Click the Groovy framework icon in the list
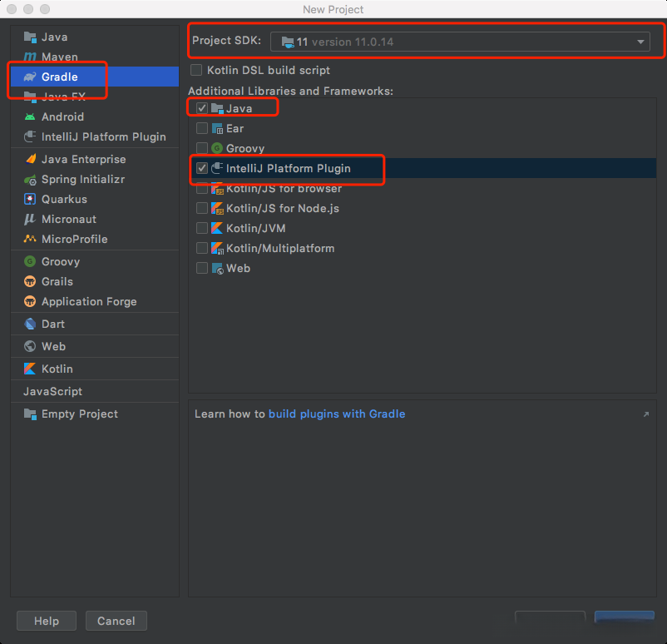Viewport: 667px width, 644px height. click(217, 148)
